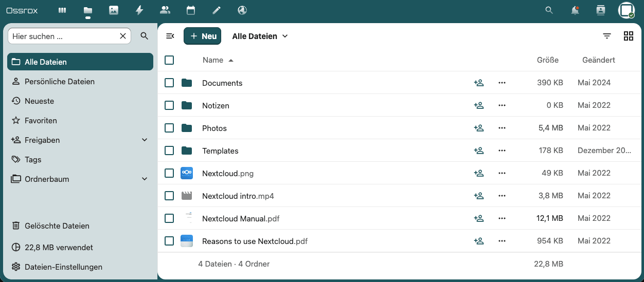
Task: Open Tags in sidebar
Action: (80, 159)
